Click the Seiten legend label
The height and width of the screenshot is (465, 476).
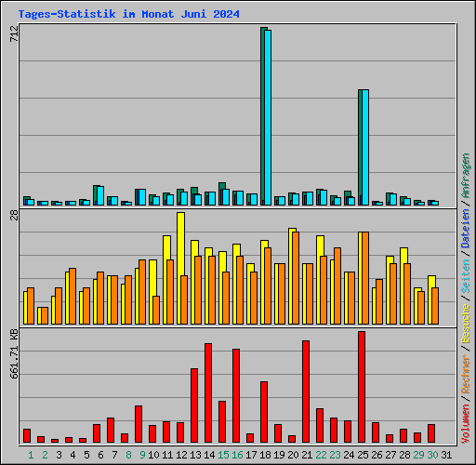pos(466,276)
